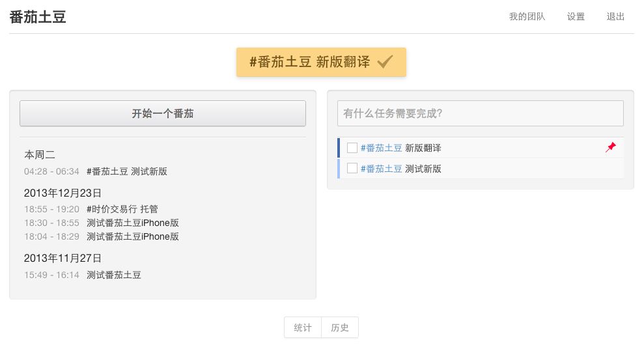Focus the 有什么任务需要完成 input field
The image size is (644, 353).
(x=480, y=113)
